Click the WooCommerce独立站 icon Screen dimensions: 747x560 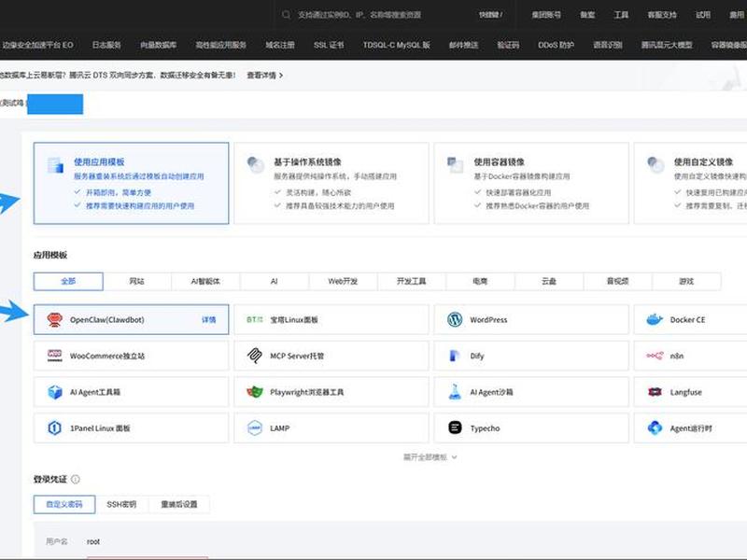(55, 356)
